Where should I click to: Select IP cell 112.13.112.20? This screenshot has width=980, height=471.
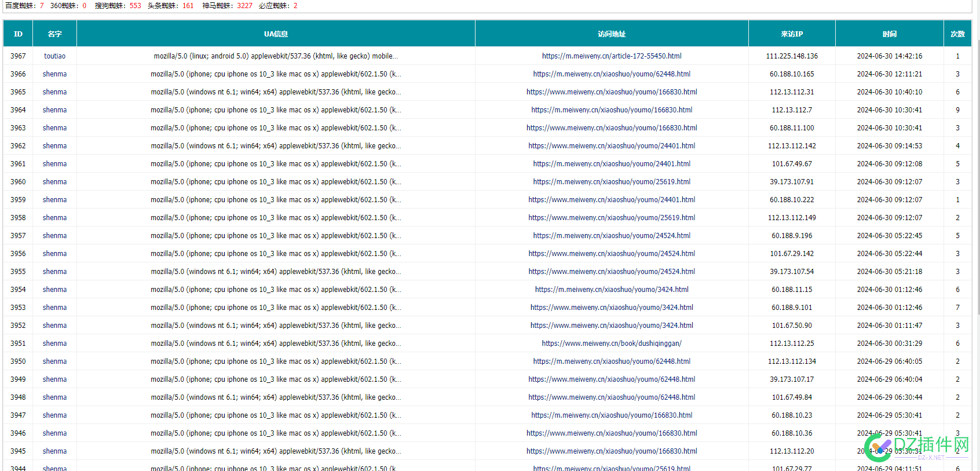[x=792, y=451]
